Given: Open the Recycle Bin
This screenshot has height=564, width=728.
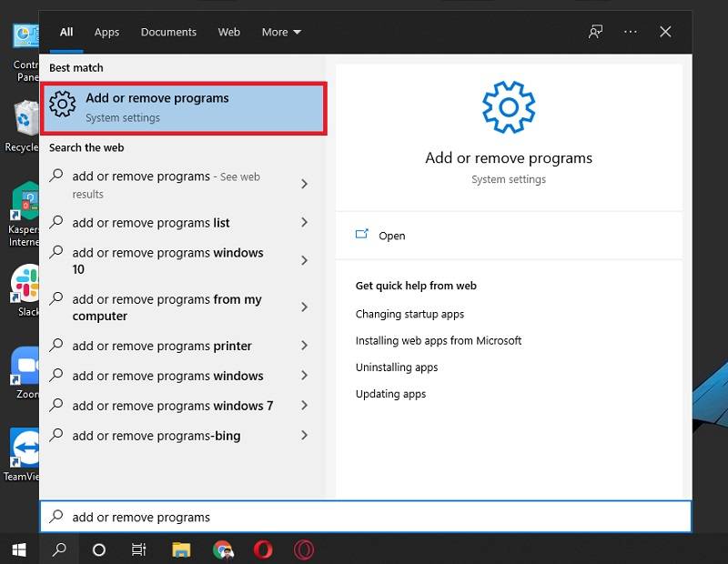Looking at the screenshot, I should point(20,118).
